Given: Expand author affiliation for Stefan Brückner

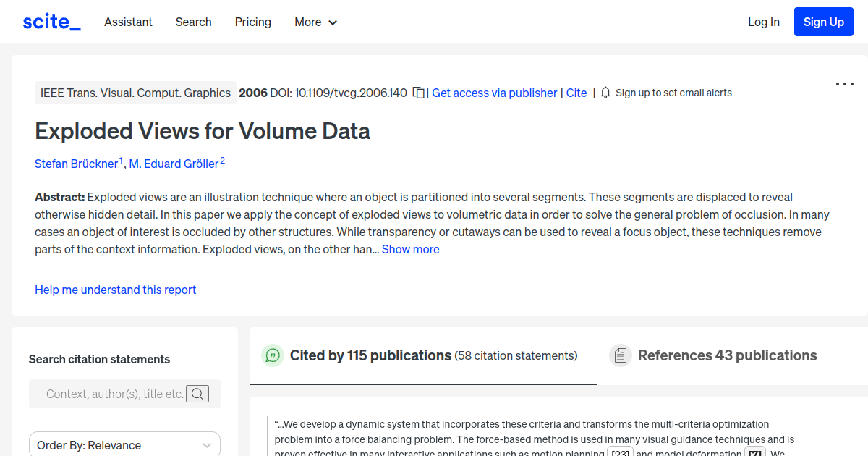Looking at the screenshot, I should click(121, 159).
